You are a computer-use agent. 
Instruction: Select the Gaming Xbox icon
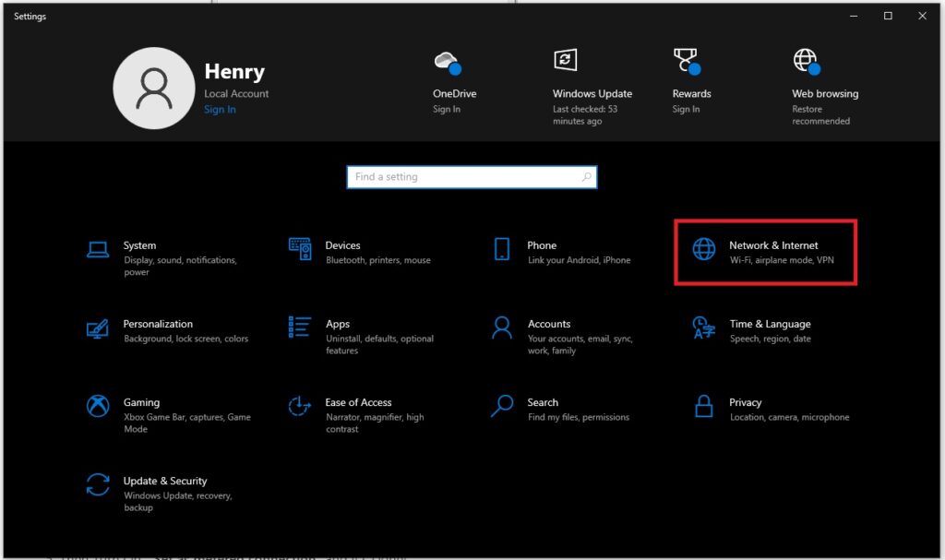click(x=98, y=406)
